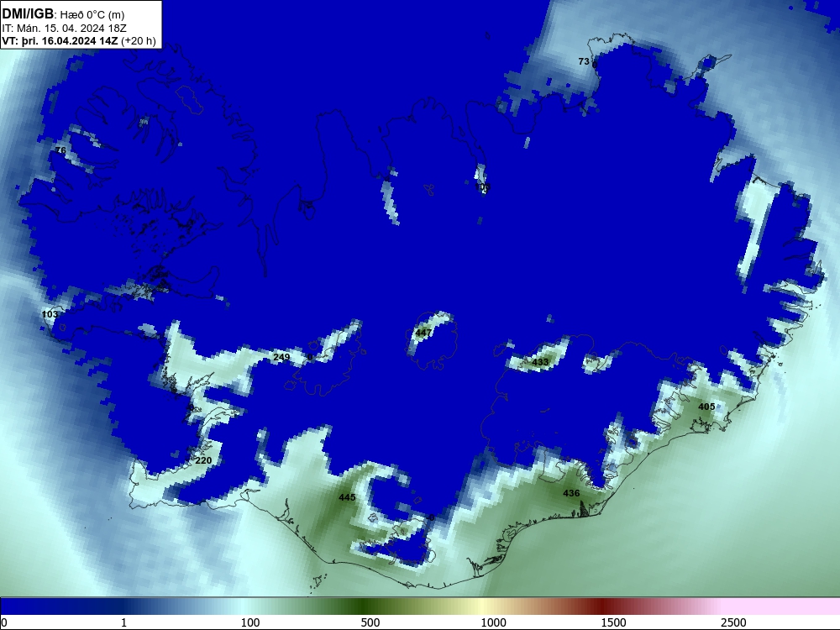Select the 73 map value
Image resolution: width=840 pixels, height=630 pixels.
[x=584, y=61]
